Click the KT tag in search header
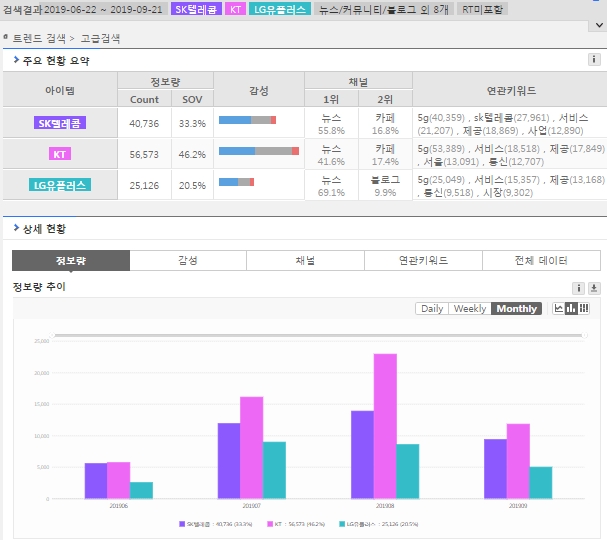The image size is (607, 540). click(235, 9)
